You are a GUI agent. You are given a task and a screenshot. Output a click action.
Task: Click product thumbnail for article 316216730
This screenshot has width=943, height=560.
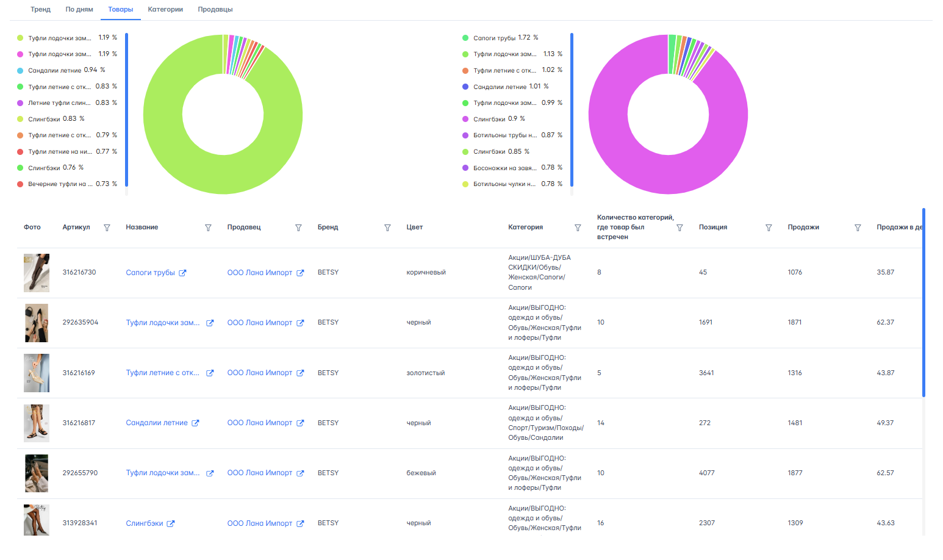(x=37, y=273)
